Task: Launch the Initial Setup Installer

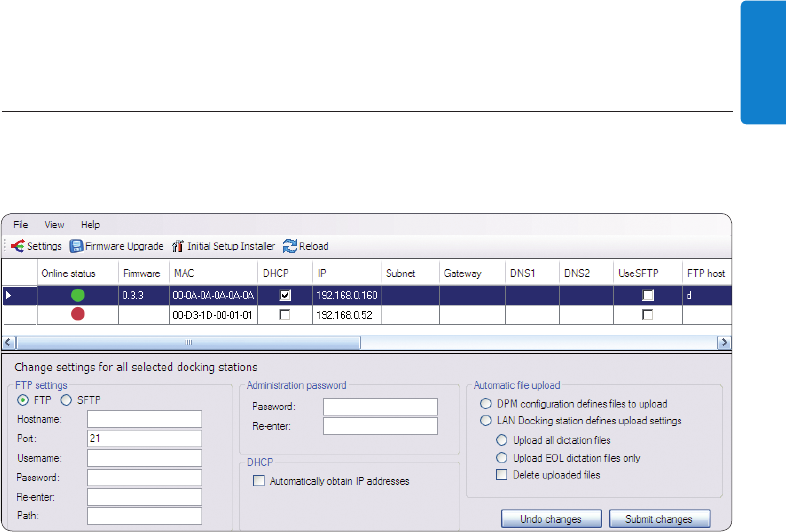Action: [x=178, y=246]
